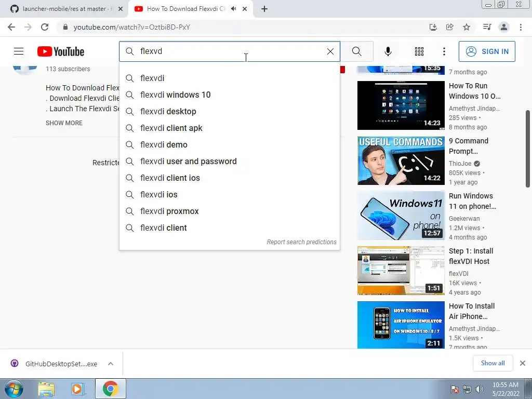Viewport: 532px width, 399px height.
Task: Open the Windows Start menu
Action: 14,389
